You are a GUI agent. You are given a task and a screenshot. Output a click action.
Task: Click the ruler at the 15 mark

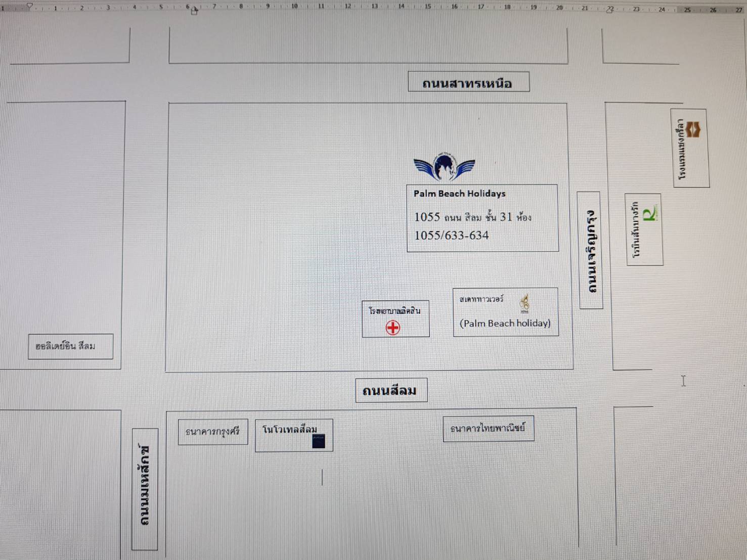coord(428,7)
